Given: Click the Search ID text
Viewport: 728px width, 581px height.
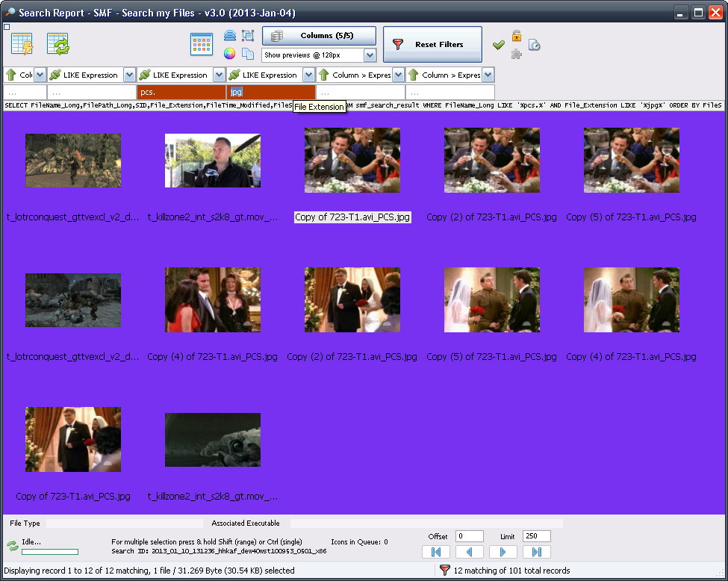Looking at the screenshot, I should click(219, 551).
